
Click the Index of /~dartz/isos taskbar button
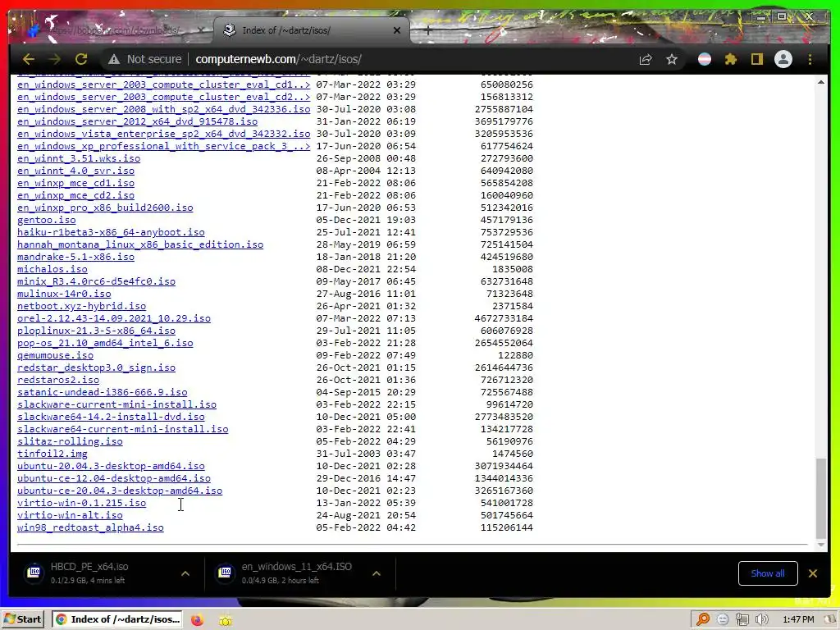[116, 619]
